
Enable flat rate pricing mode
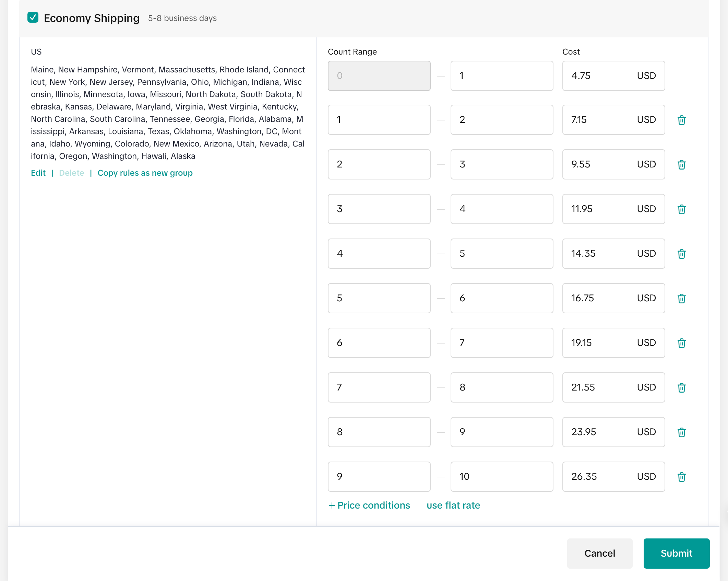click(453, 506)
